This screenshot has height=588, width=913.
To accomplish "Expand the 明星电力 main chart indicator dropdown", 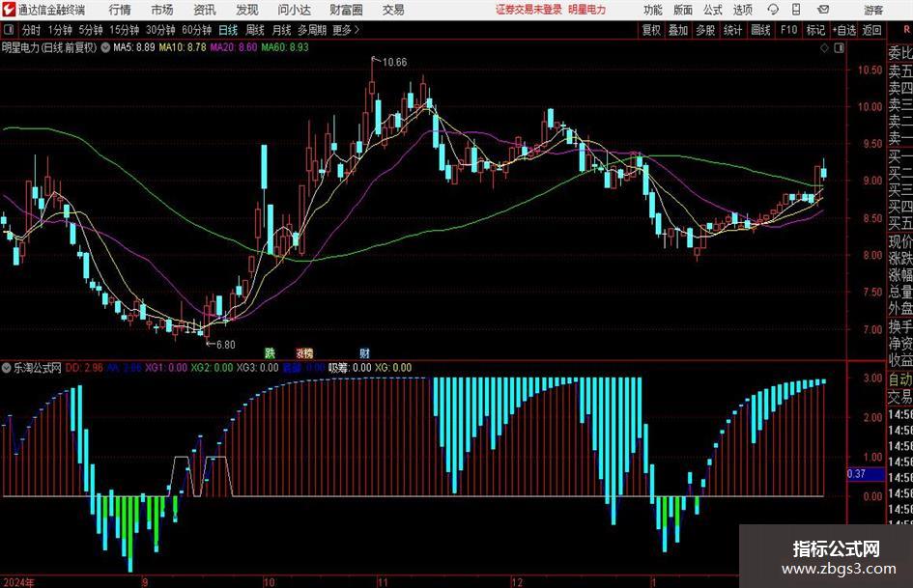I will 105,47.
